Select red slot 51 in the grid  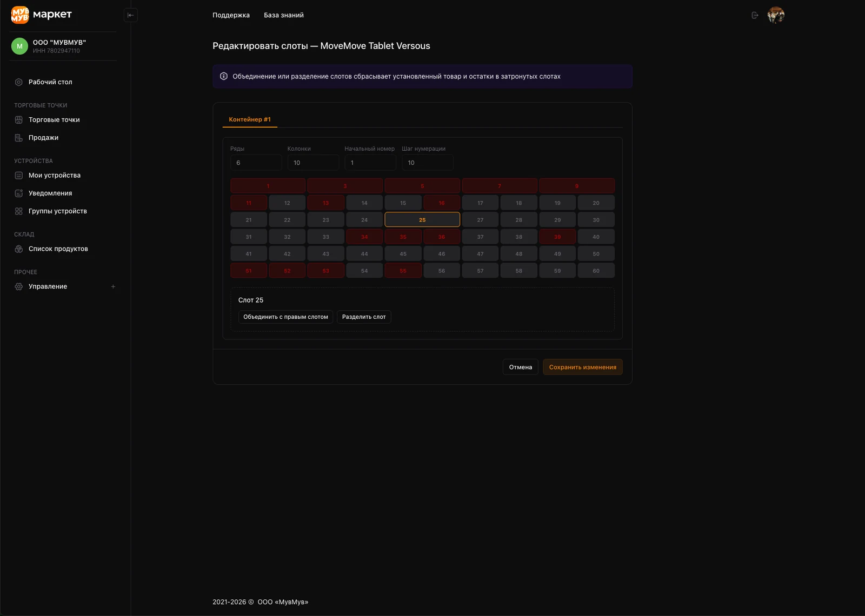249,271
